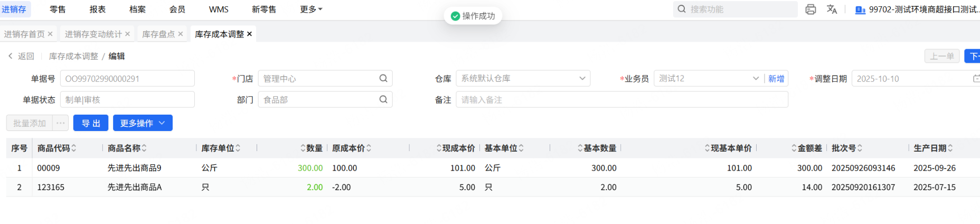Click the 导出 button

91,123
